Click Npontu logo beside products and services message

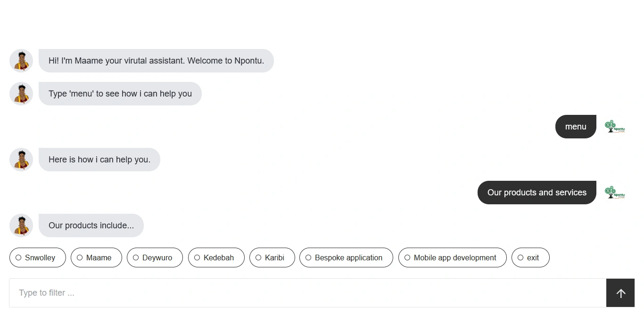[x=615, y=193]
